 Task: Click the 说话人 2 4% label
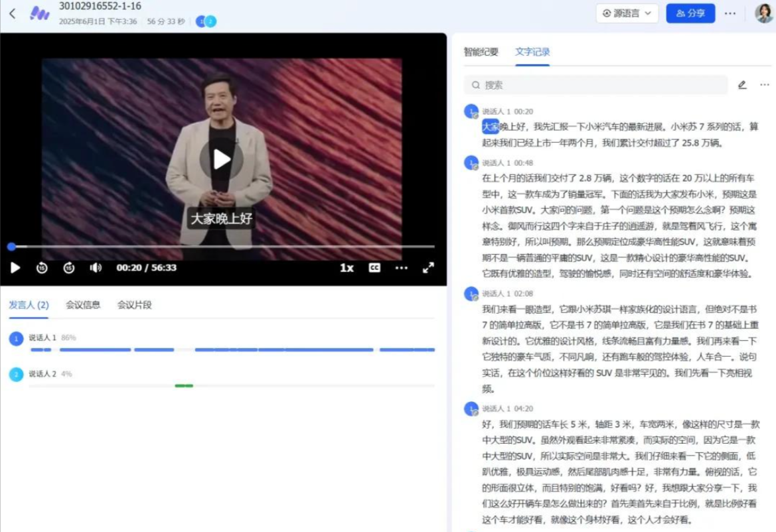[50, 373]
